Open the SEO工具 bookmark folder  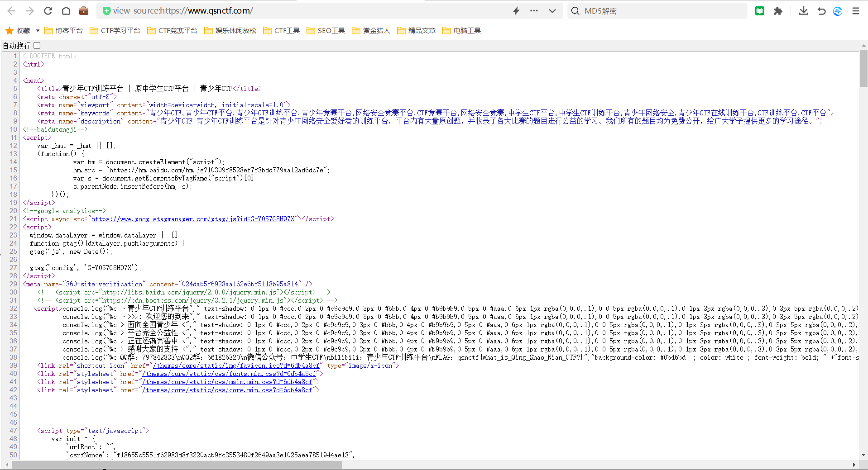(326, 30)
